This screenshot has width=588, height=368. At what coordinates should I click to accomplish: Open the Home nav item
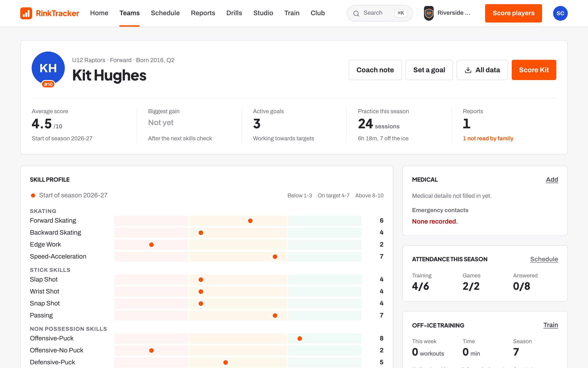pyautogui.click(x=99, y=13)
